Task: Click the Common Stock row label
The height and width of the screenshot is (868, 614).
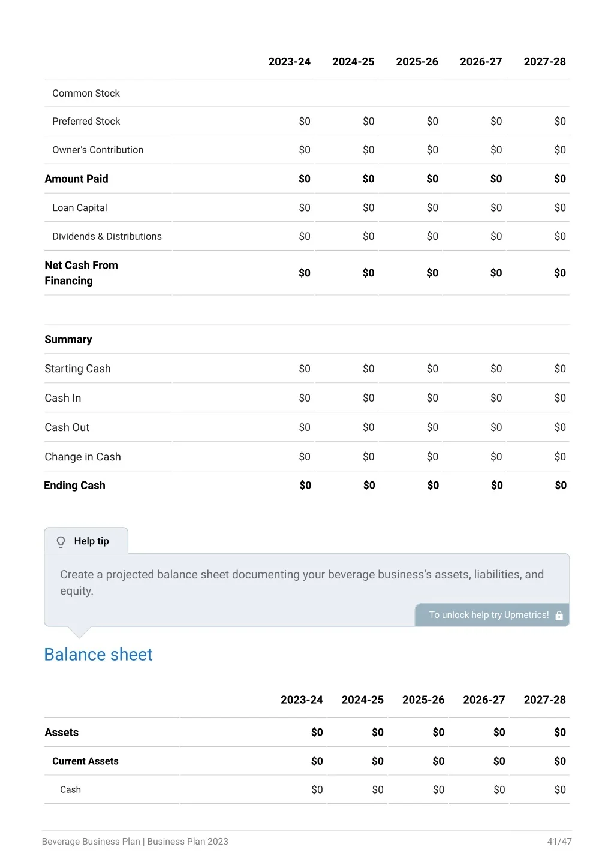Action: [86, 94]
